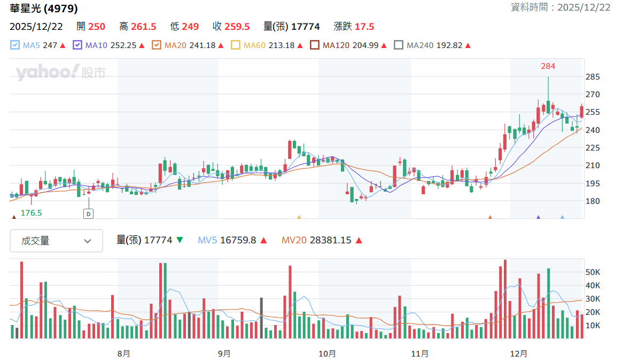Click the yellow triangle marker near October
This screenshot has height=364, width=623.
coord(299,217)
